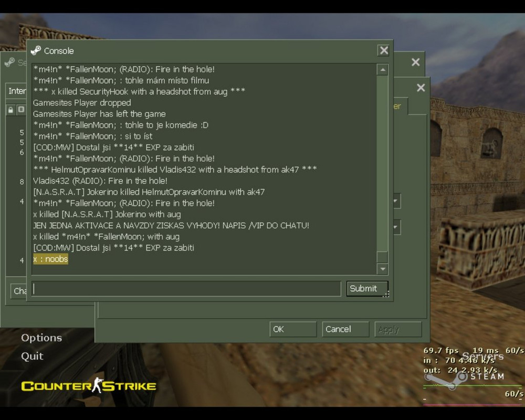Select the Internet tab in server browser
Image resolution: width=525 pixels, height=420 pixels.
16,91
